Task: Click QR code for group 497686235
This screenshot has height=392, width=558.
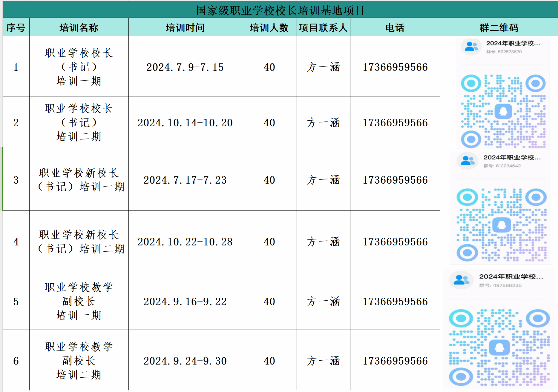Action: coord(499,347)
